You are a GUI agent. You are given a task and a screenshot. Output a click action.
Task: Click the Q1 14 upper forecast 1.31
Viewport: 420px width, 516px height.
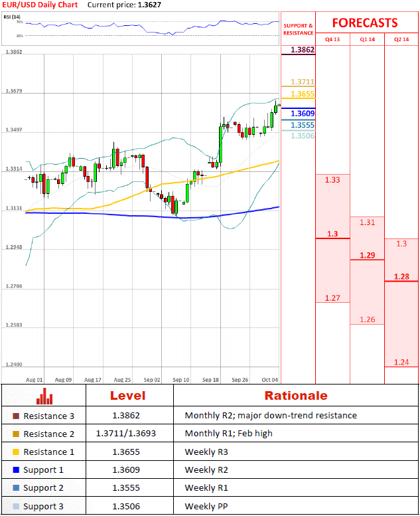click(367, 222)
